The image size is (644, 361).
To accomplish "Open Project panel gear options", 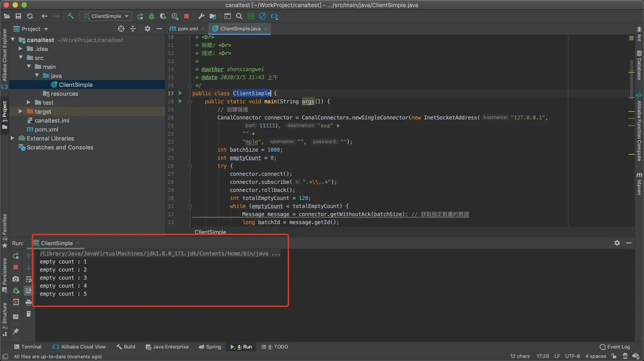I will pyautogui.click(x=147, y=29).
